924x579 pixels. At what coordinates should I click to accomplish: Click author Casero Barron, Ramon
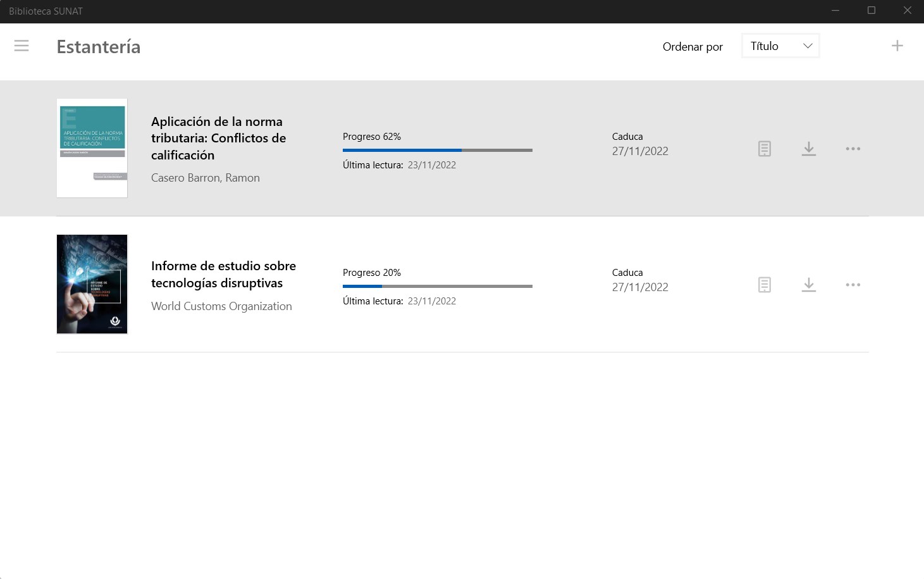click(206, 178)
